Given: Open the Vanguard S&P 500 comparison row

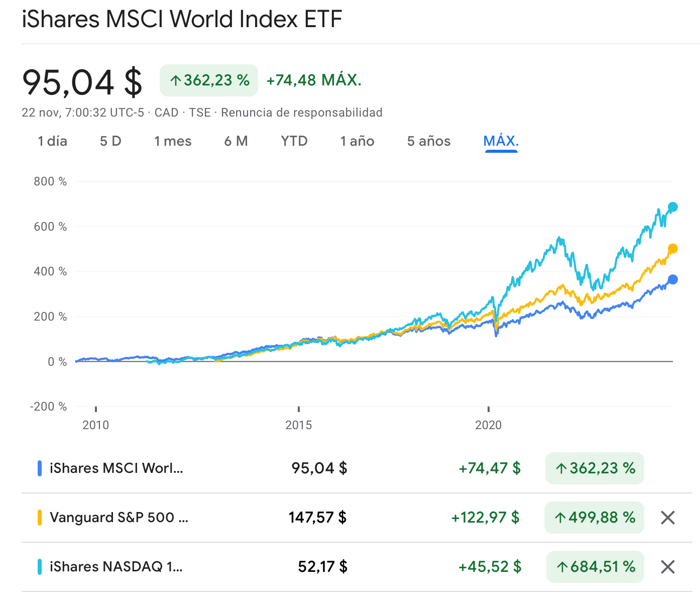Looking at the screenshot, I should pos(119,518).
